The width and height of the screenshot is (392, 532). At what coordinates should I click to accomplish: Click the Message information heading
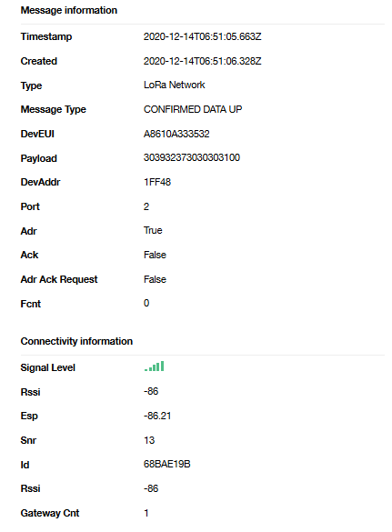69,10
